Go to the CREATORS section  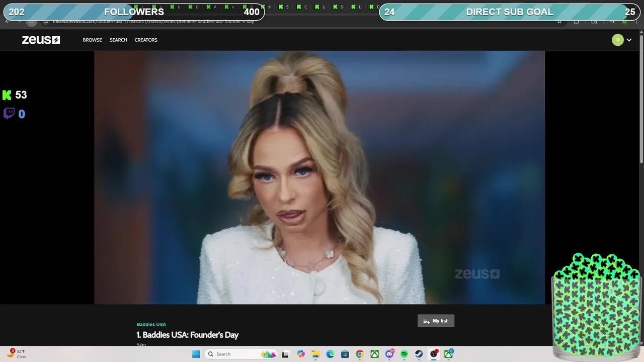coord(146,40)
